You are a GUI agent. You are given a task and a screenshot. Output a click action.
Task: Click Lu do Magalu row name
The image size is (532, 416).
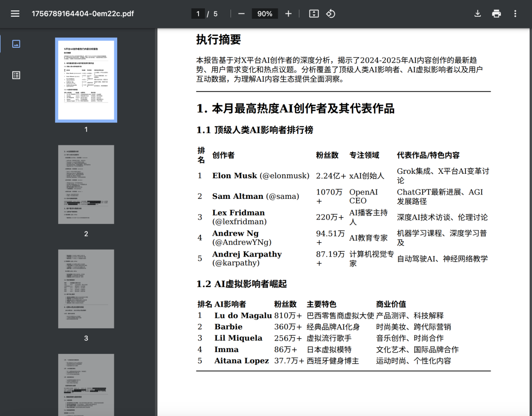point(243,316)
